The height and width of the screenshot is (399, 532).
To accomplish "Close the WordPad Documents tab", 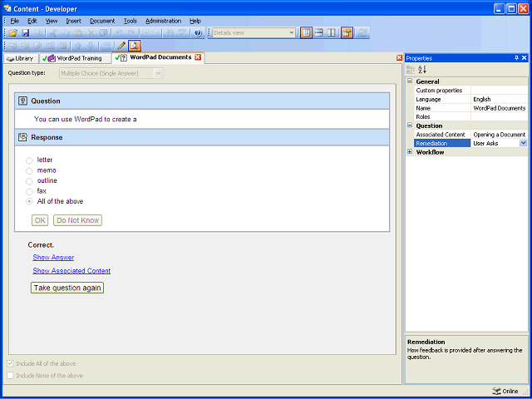I will (198, 57).
